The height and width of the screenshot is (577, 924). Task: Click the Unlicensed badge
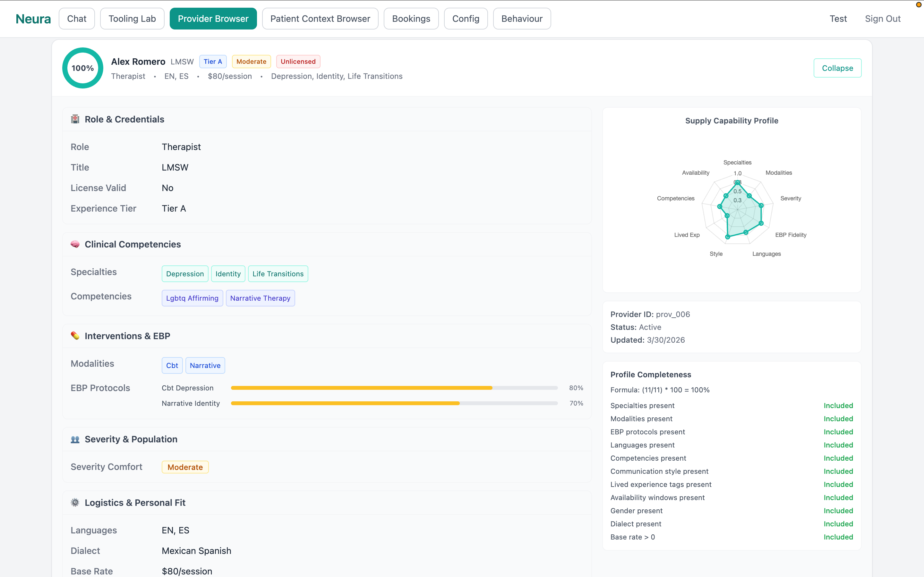coord(298,62)
